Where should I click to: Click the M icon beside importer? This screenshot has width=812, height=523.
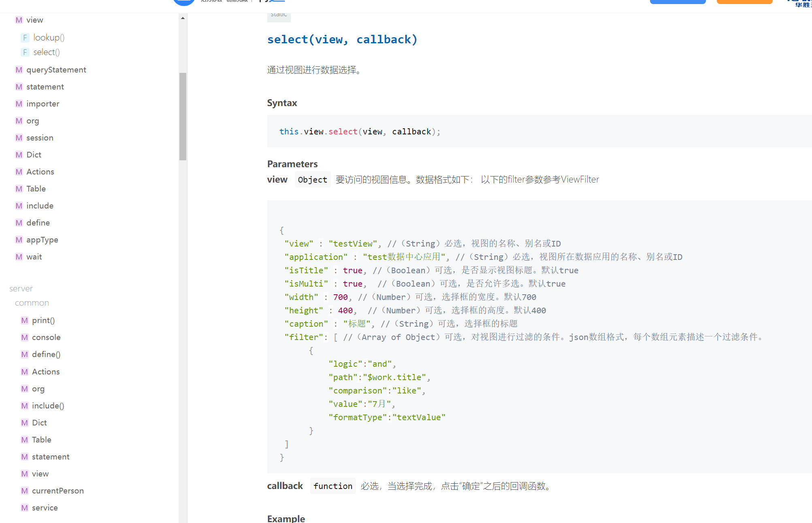tap(19, 104)
